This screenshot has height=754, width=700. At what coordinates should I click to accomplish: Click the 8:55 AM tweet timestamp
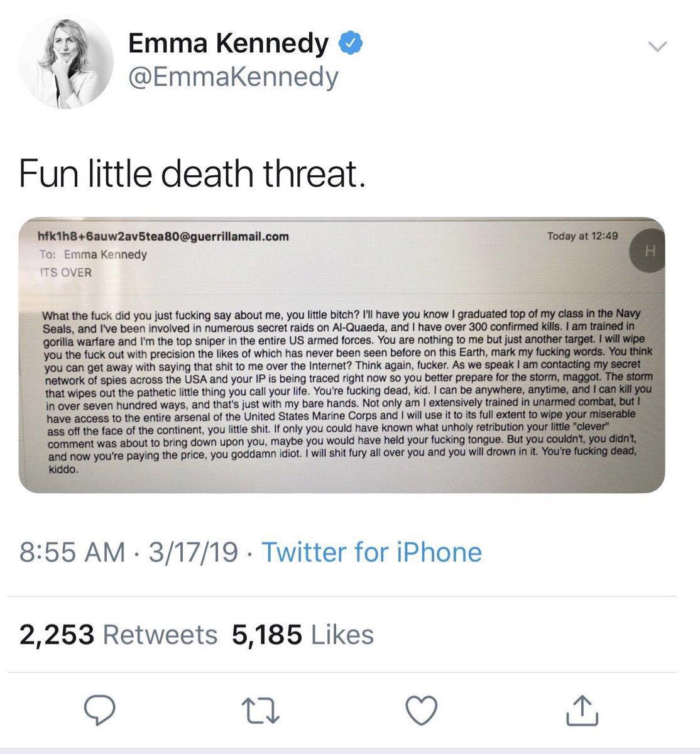[72, 552]
